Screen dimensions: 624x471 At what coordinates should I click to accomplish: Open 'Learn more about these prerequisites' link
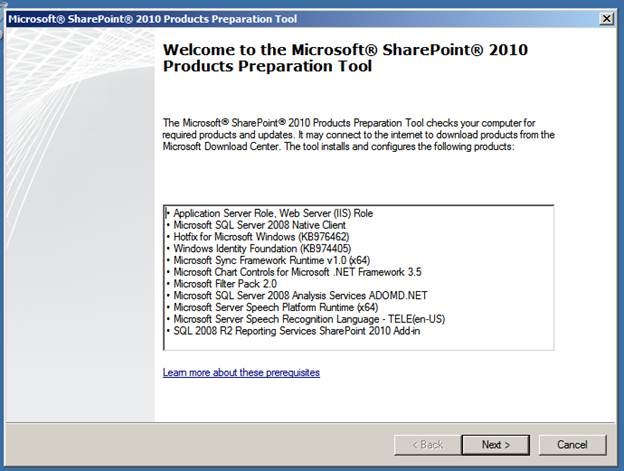pos(241,372)
